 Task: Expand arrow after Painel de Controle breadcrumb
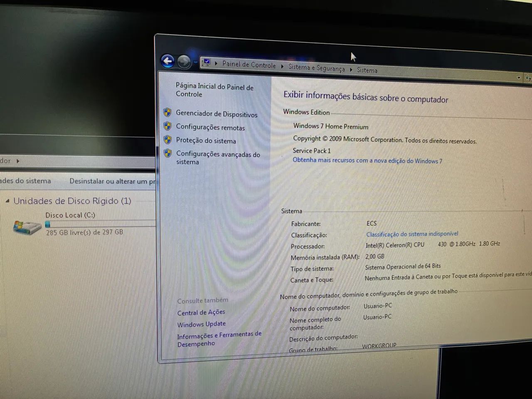point(282,66)
